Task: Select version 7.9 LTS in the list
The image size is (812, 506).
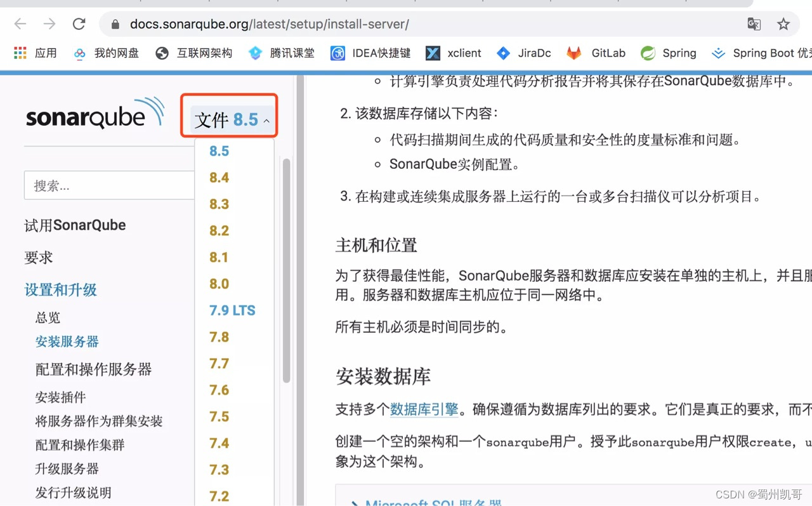Action: [x=232, y=310]
